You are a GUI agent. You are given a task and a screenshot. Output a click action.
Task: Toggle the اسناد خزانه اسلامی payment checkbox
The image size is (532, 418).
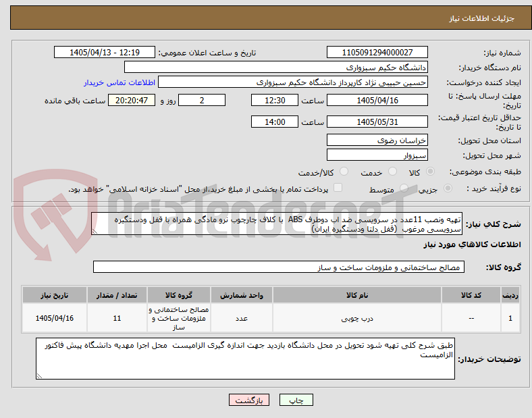click(x=338, y=188)
